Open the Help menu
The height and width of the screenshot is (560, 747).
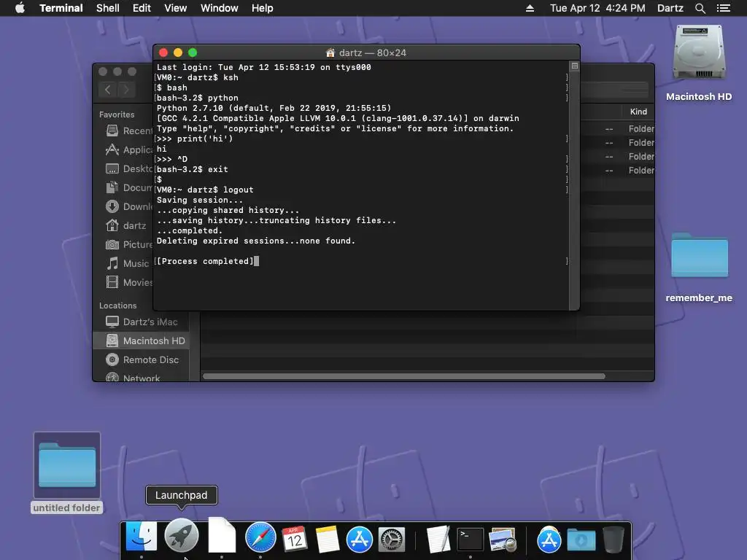tap(263, 8)
